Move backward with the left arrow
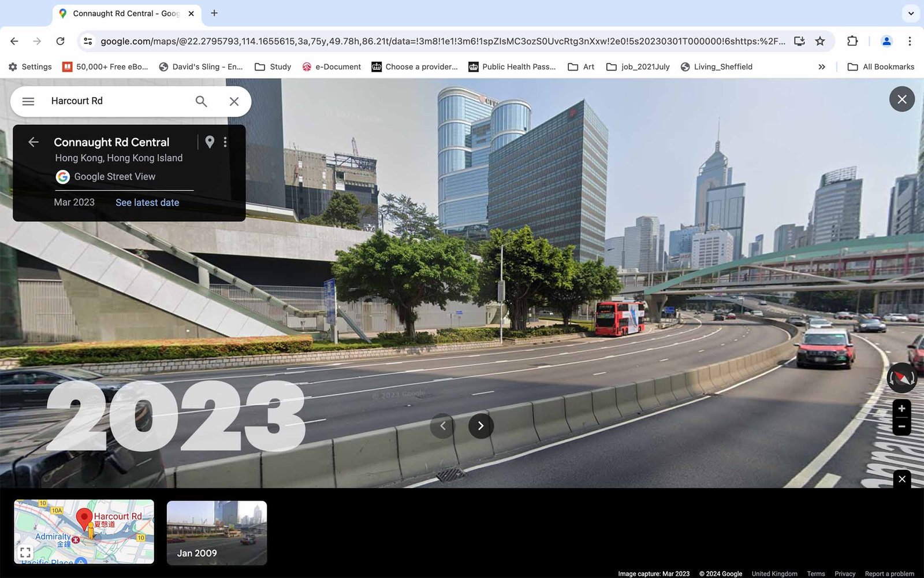 click(442, 426)
